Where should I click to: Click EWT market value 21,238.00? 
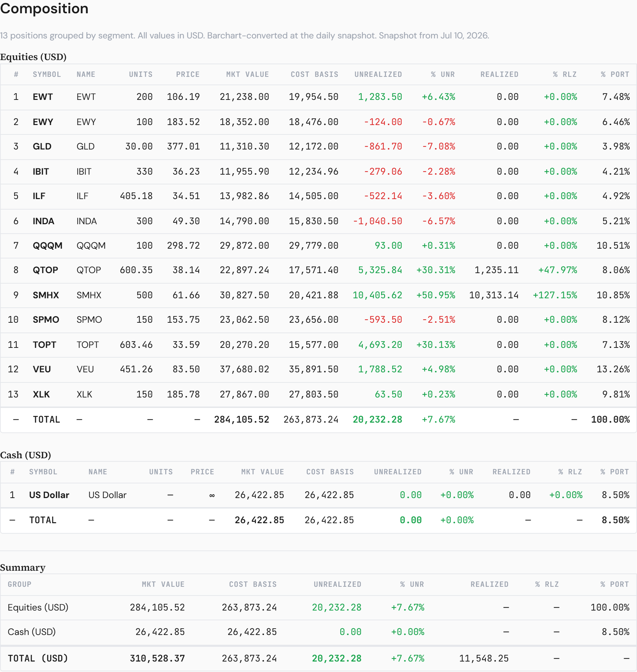click(x=244, y=97)
